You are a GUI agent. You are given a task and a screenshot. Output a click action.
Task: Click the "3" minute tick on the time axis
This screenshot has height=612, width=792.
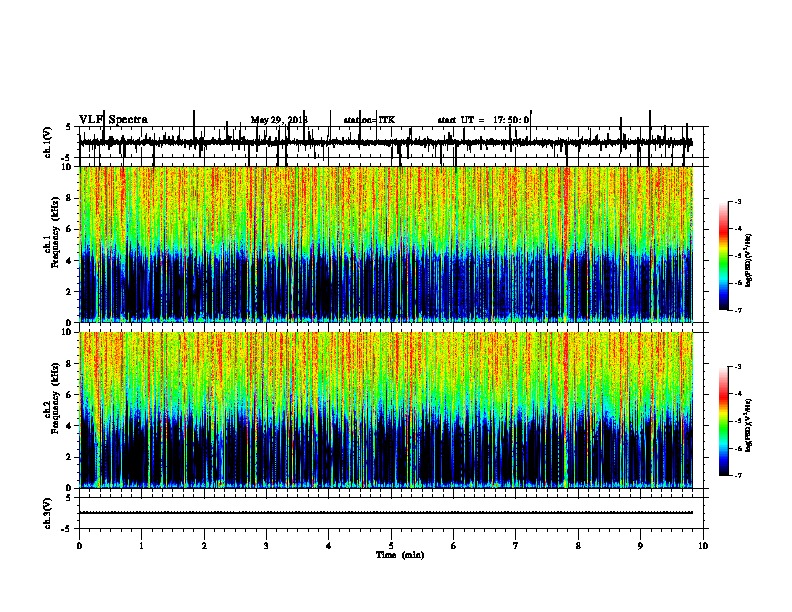coord(266,546)
